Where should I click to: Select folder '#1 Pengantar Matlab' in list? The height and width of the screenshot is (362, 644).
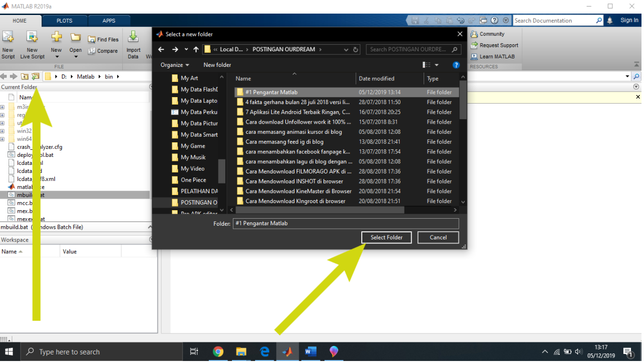(347, 92)
